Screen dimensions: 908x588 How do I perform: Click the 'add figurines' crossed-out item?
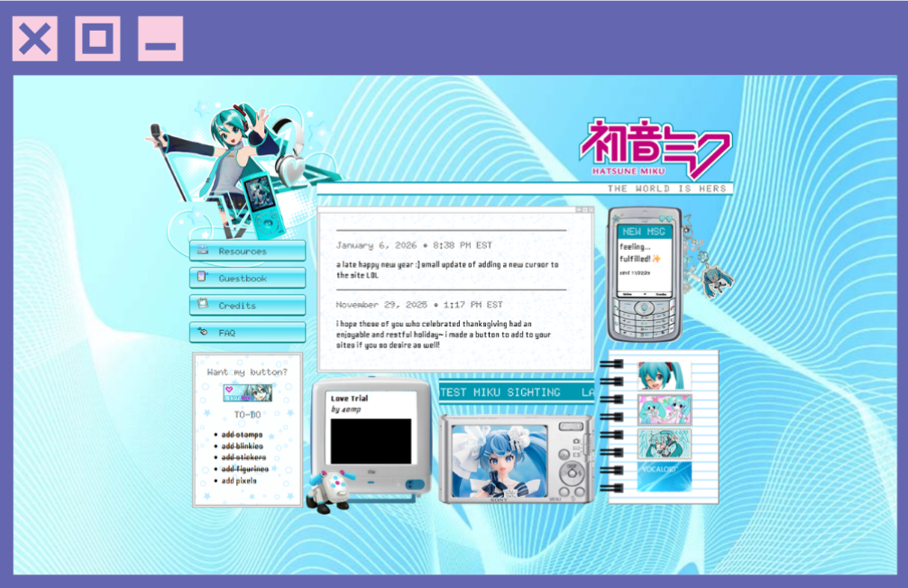(245, 469)
